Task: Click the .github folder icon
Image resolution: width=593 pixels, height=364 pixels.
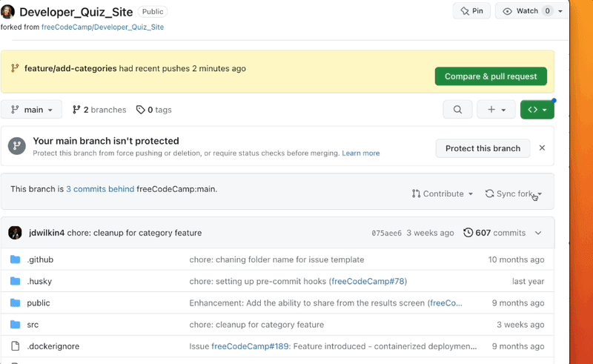Action: (15, 259)
